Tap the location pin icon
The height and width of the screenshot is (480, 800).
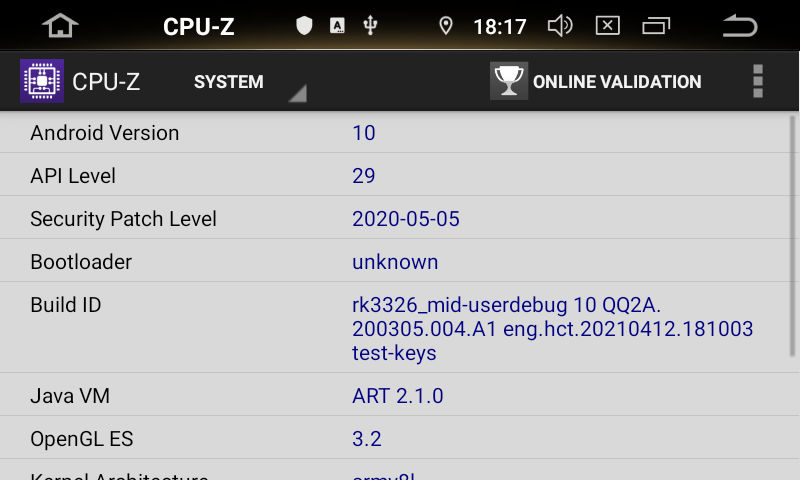(x=446, y=26)
